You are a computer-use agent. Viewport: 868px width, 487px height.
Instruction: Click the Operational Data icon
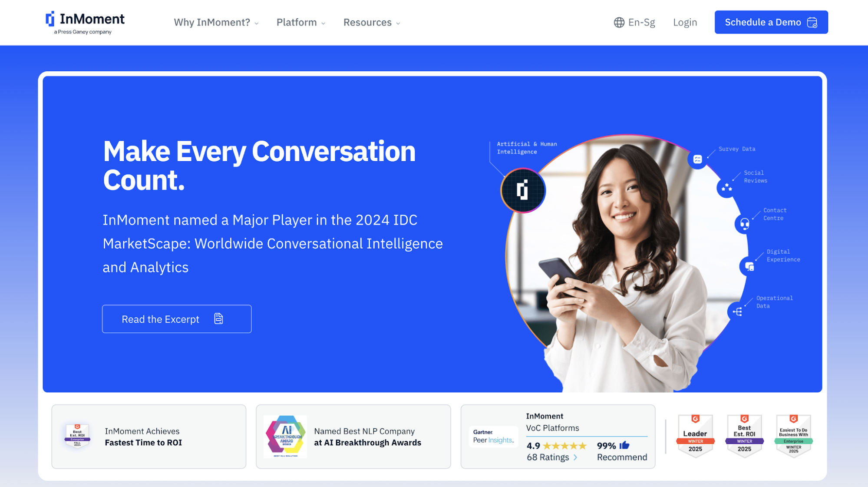[737, 311]
